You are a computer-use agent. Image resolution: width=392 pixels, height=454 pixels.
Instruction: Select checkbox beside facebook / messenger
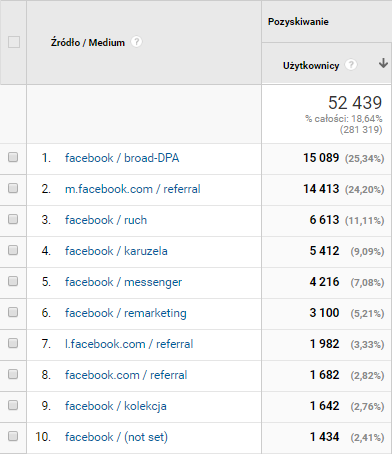click(x=13, y=281)
